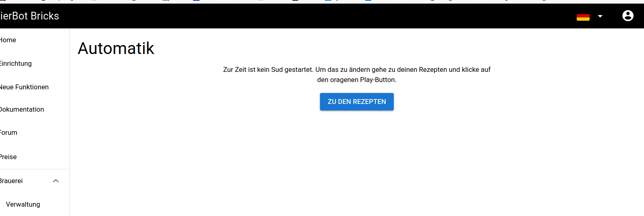Open Einrichtung in the sidebar
This screenshot has width=644, height=216.
15,63
